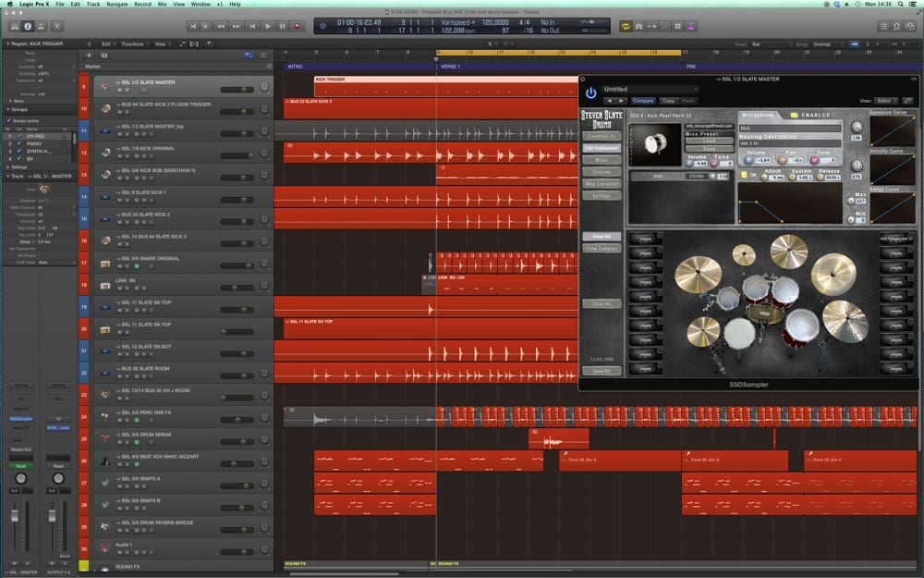
Task: Toggle the Inspector info button
Action: [x=27, y=26]
